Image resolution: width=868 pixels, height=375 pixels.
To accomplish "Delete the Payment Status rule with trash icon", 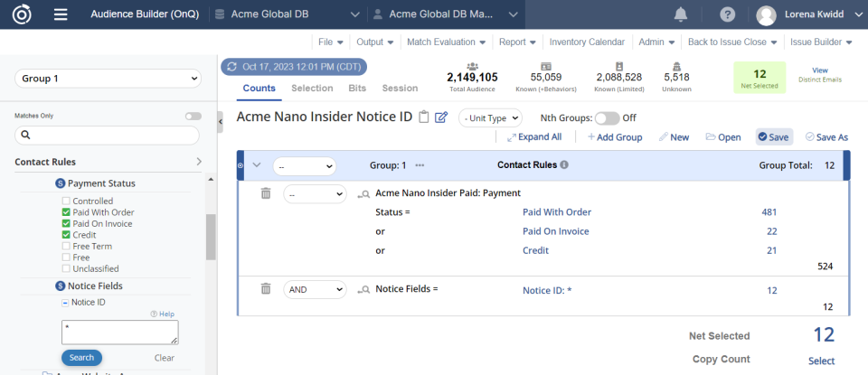I will (266, 193).
